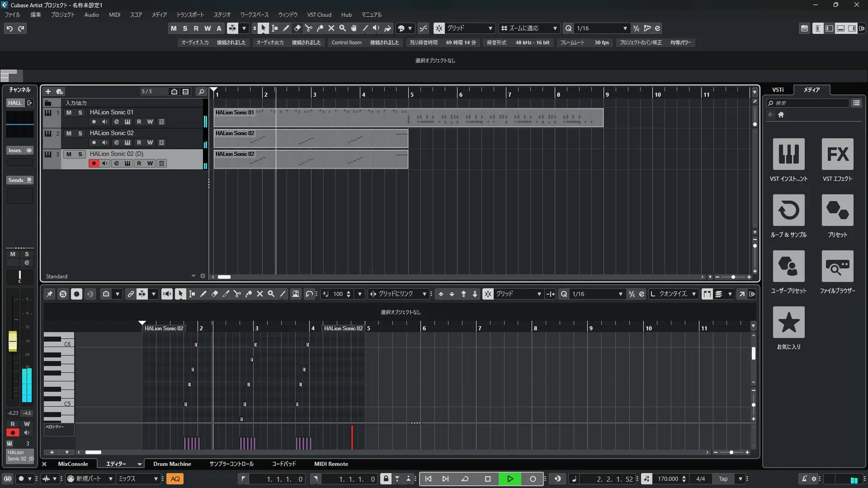Solo the HALion Sonic 02 track
The image size is (868, 488).
tap(80, 133)
